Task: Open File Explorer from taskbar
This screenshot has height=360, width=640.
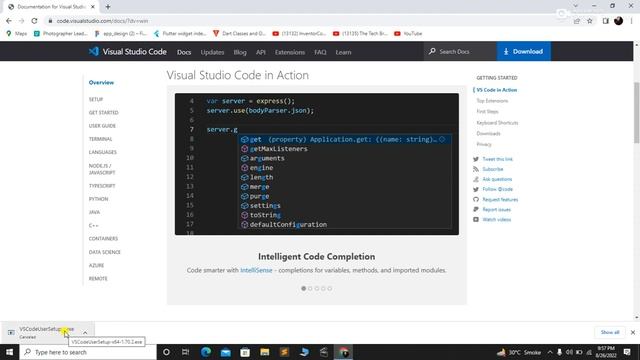Action: (x=264, y=352)
